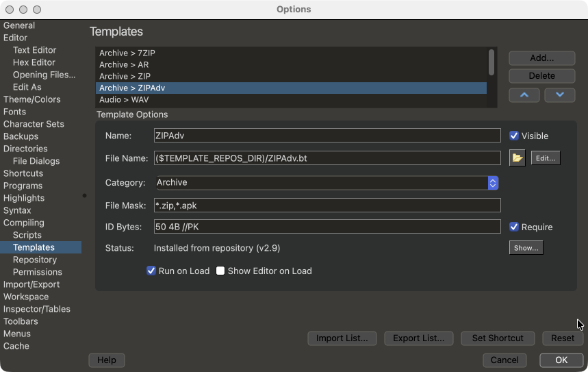The width and height of the screenshot is (588, 372).
Task: Move template down with the down arrow
Action: click(x=559, y=95)
